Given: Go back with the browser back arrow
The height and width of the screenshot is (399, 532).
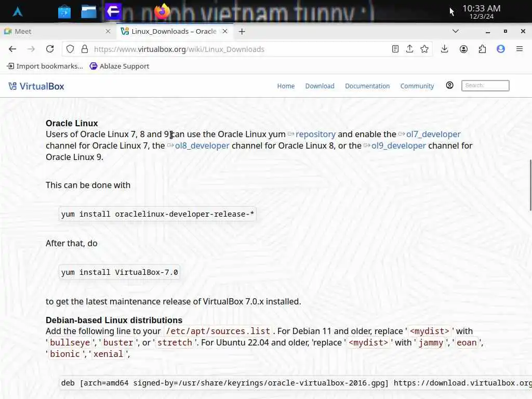Looking at the screenshot, I should point(12,49).
